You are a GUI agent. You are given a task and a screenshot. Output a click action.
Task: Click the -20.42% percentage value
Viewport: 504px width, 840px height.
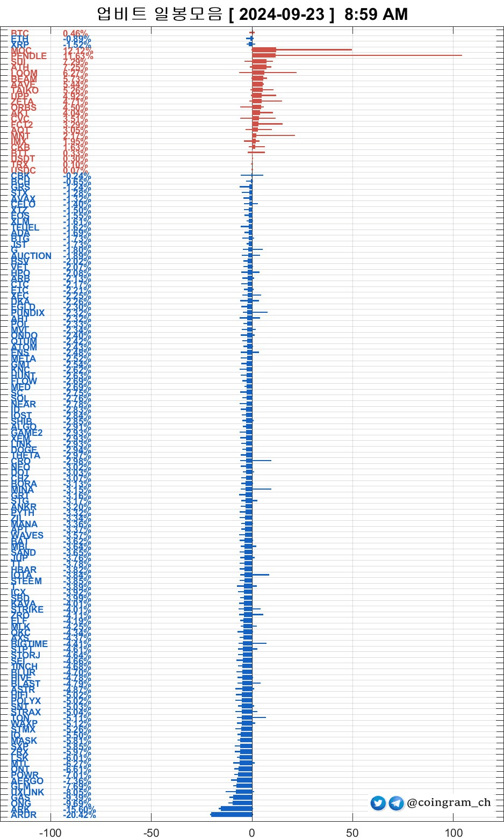tap(80, 815)
